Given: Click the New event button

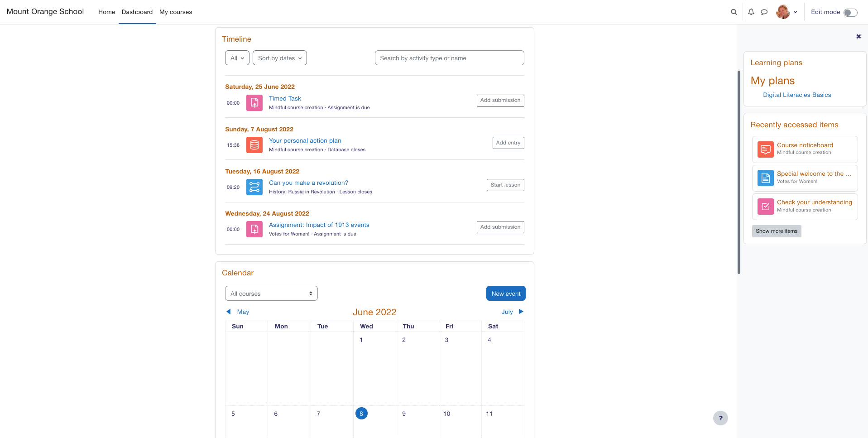Looking at the screenshot, I should pos(506,294).
